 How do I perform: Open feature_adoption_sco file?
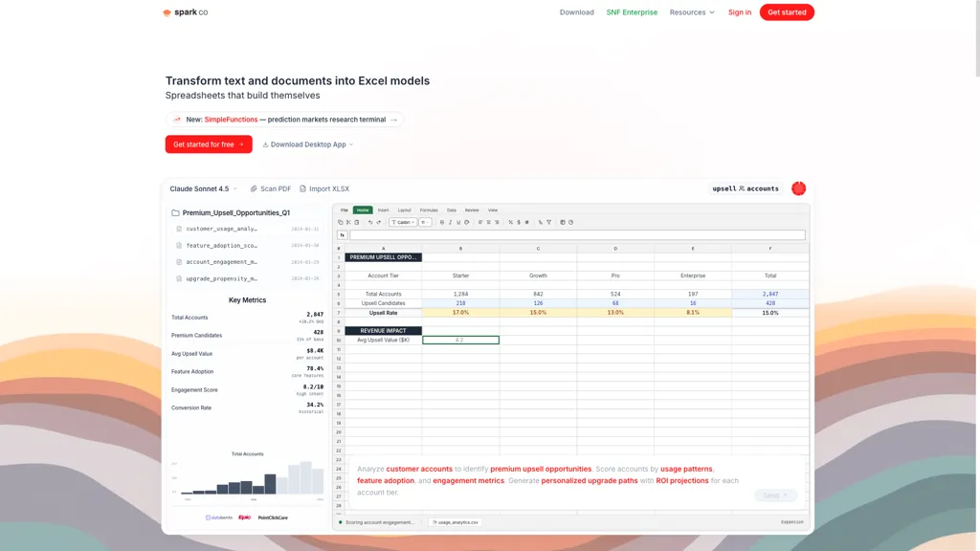pyautogui.click(x=248, y=246)
